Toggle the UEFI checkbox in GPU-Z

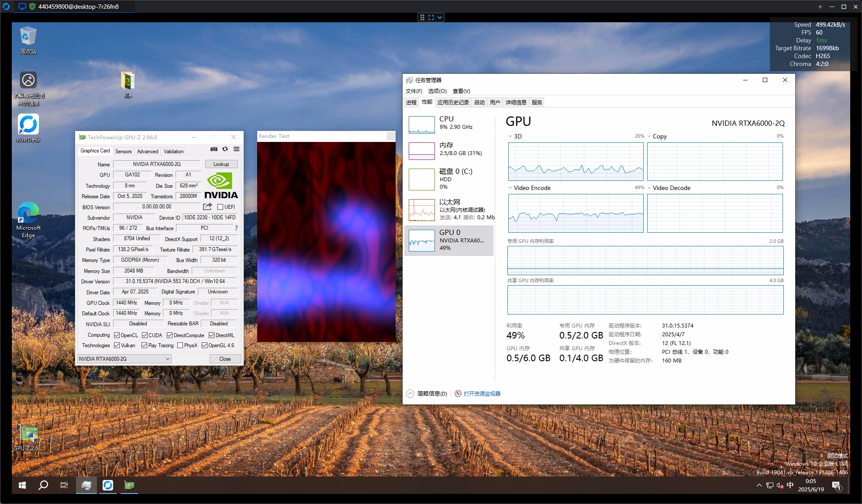click(221, 207)
